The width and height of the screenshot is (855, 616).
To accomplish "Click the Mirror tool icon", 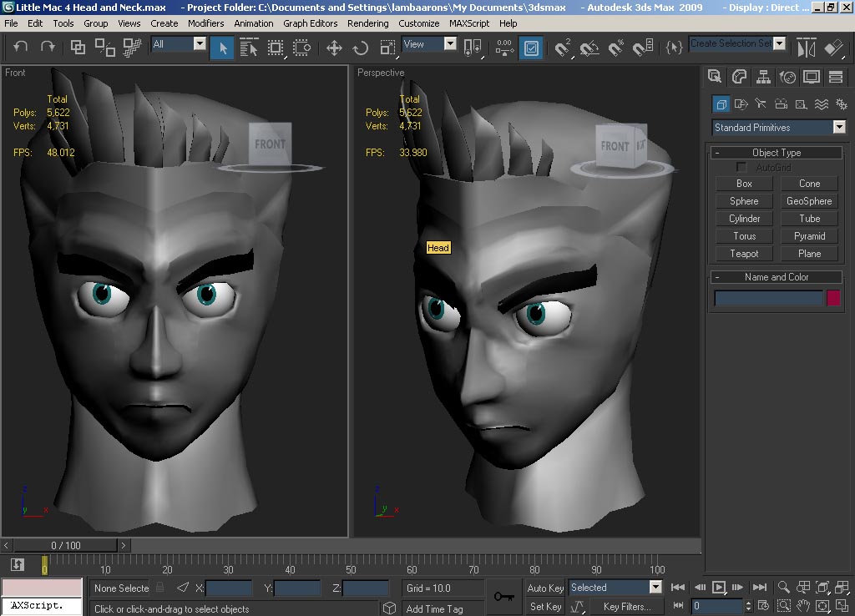I will click(807, 48).
